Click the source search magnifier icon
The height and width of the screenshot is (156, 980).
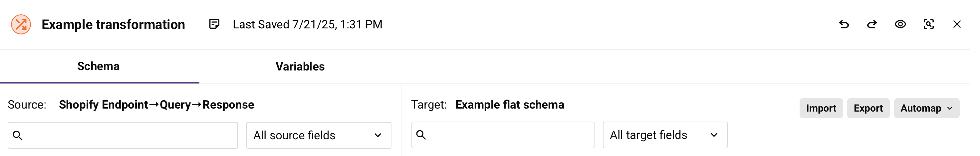pos(18,135)
